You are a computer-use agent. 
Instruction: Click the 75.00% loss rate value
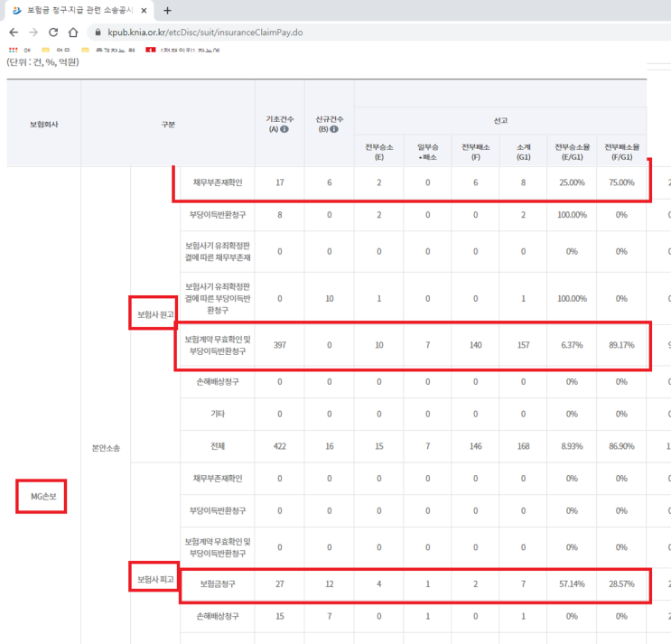(x=622, y=182)
